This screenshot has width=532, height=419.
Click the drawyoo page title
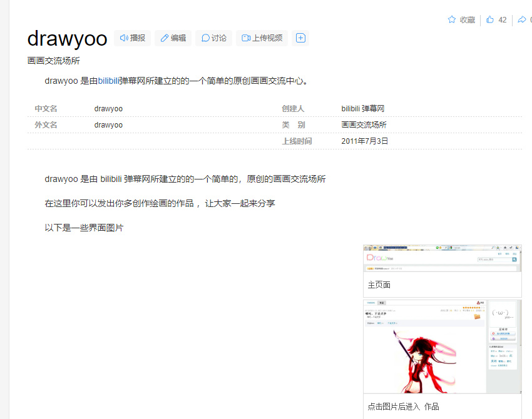[x=67, y=39]
